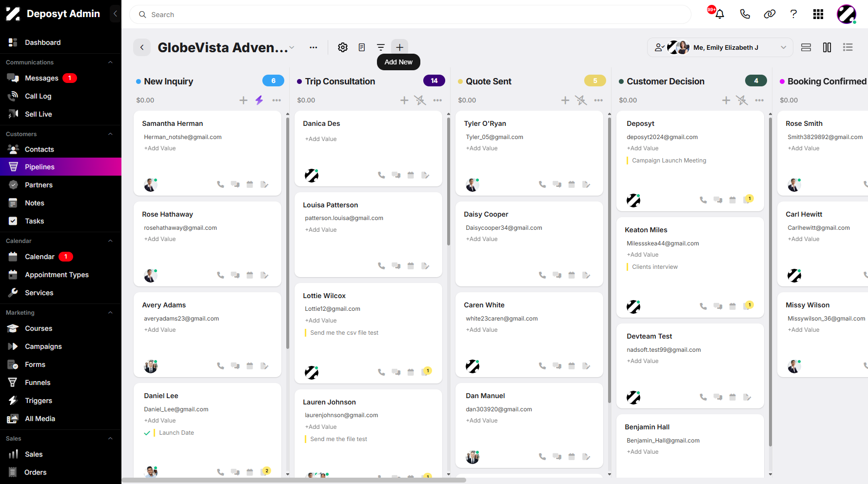
Task: Open the three-dot menu next to pipeline title
Action: pos(314,47)
